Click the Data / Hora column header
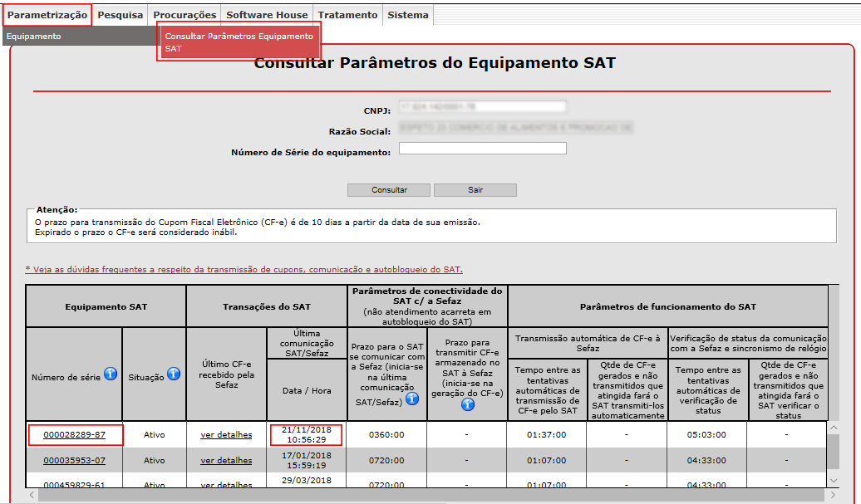 tap(307, 390)
